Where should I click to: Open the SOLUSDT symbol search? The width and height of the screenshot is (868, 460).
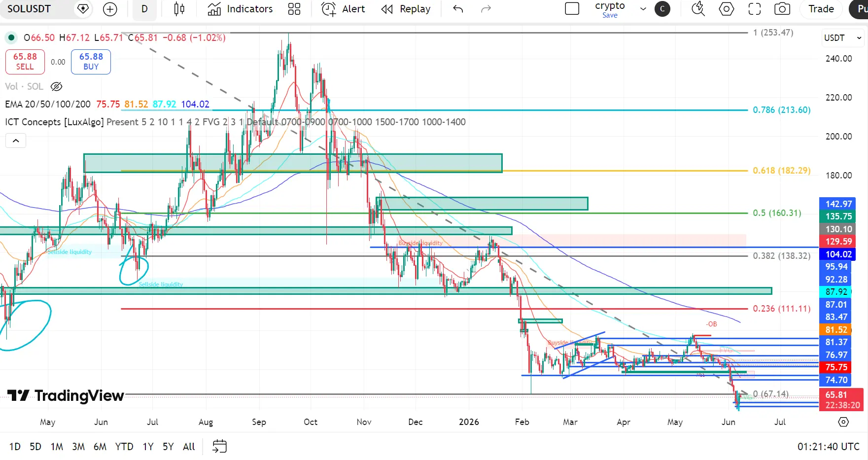click(30, 9)
